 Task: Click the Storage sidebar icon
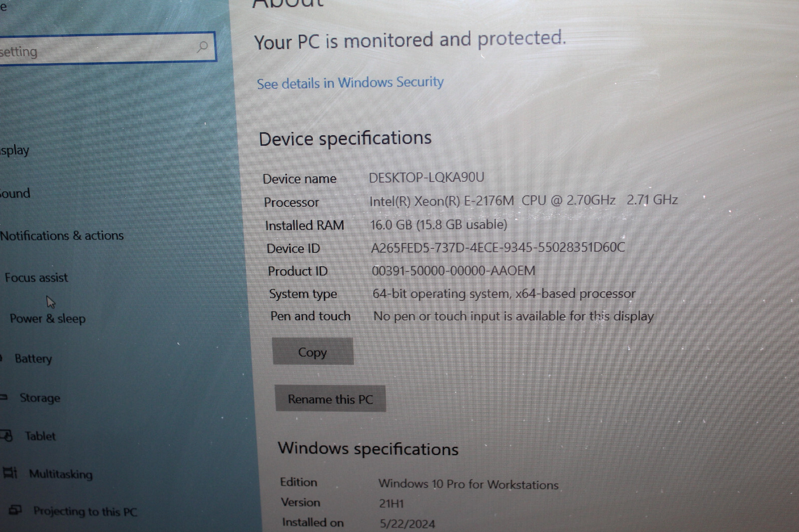[3, 397]
